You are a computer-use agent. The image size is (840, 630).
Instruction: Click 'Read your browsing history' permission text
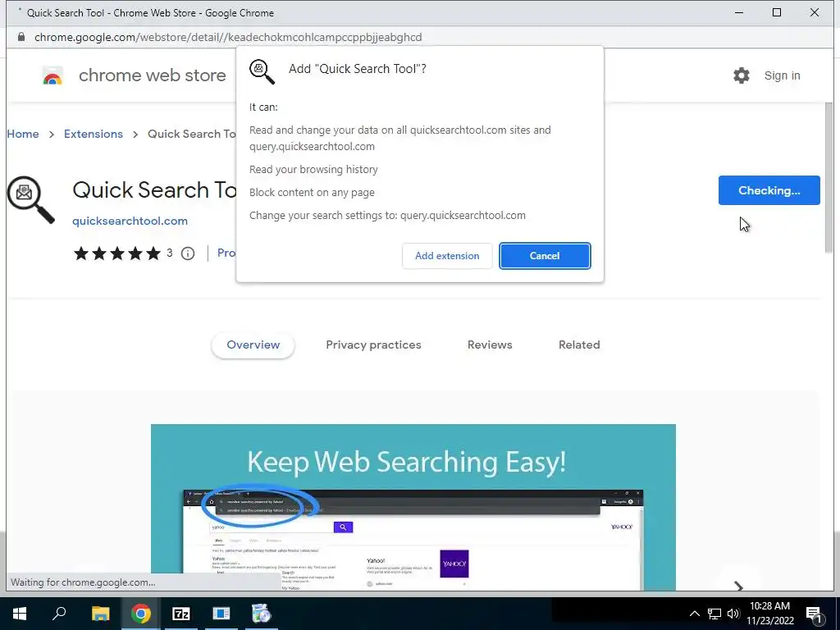click(313, 169)
